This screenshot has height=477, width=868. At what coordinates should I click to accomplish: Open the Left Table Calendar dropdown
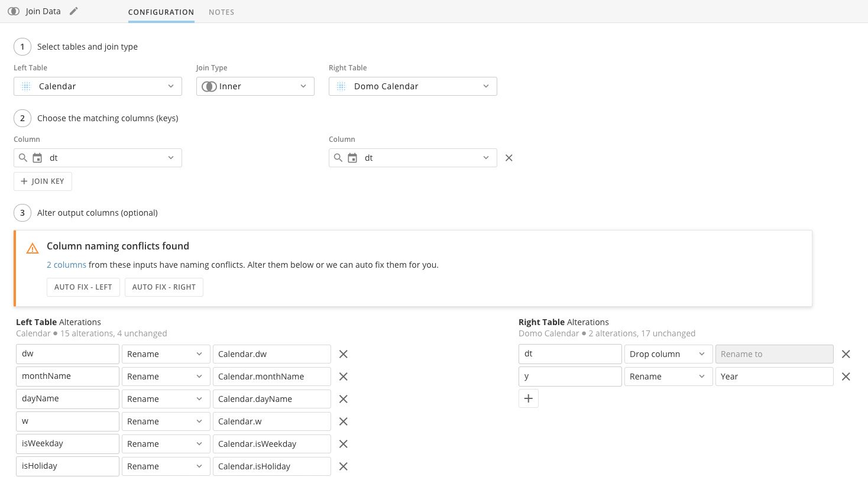pyautogui.click(x=98, y=86)
